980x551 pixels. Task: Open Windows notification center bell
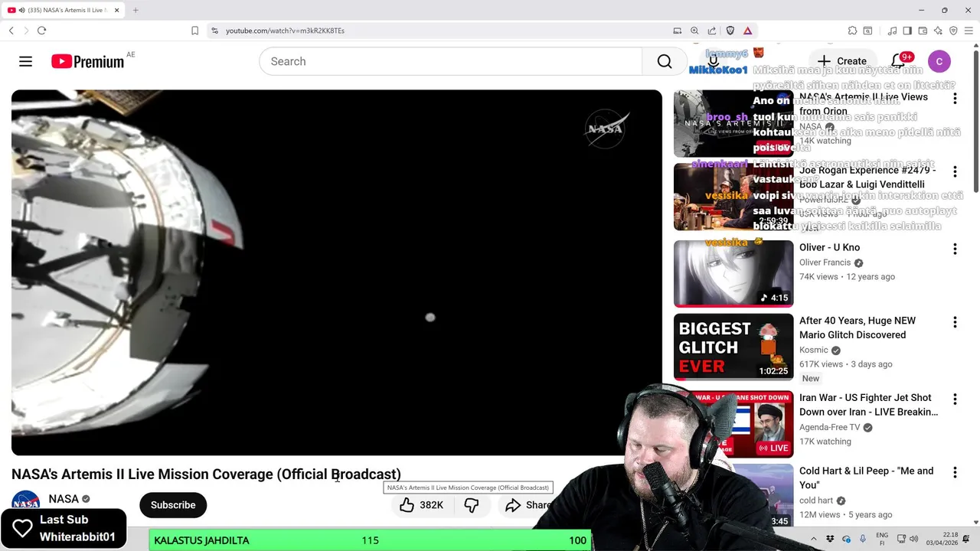point(966,540)
